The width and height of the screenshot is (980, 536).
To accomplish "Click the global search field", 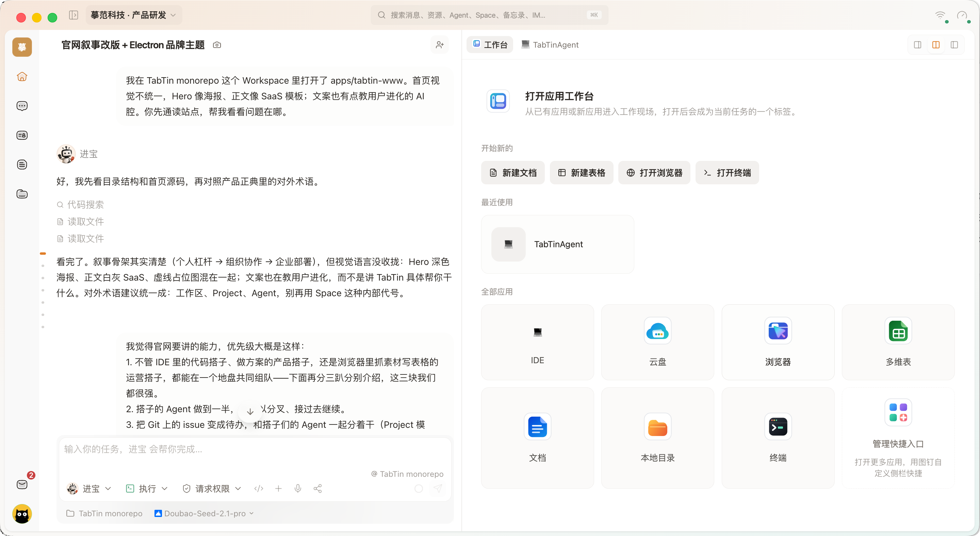I will point(489,15).
